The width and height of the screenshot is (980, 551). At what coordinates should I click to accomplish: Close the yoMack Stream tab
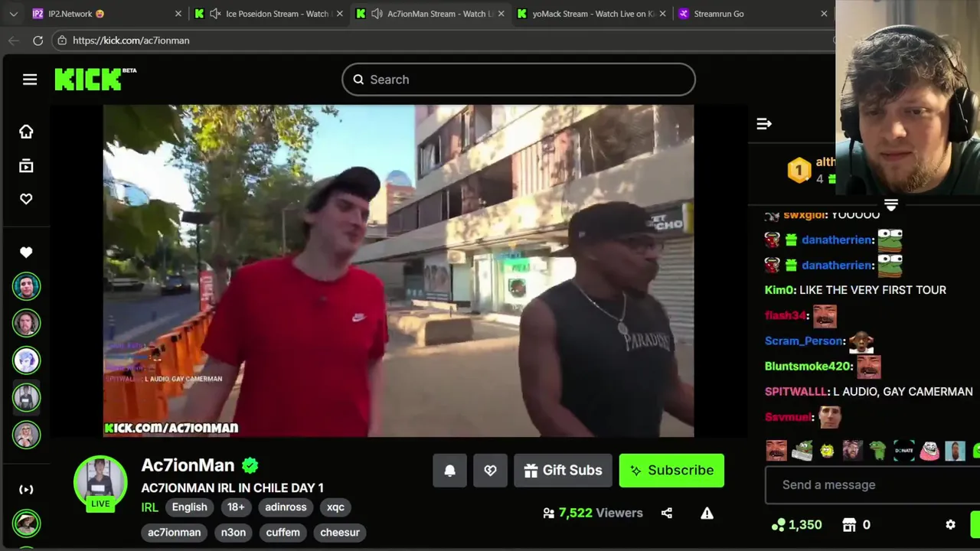662,14
